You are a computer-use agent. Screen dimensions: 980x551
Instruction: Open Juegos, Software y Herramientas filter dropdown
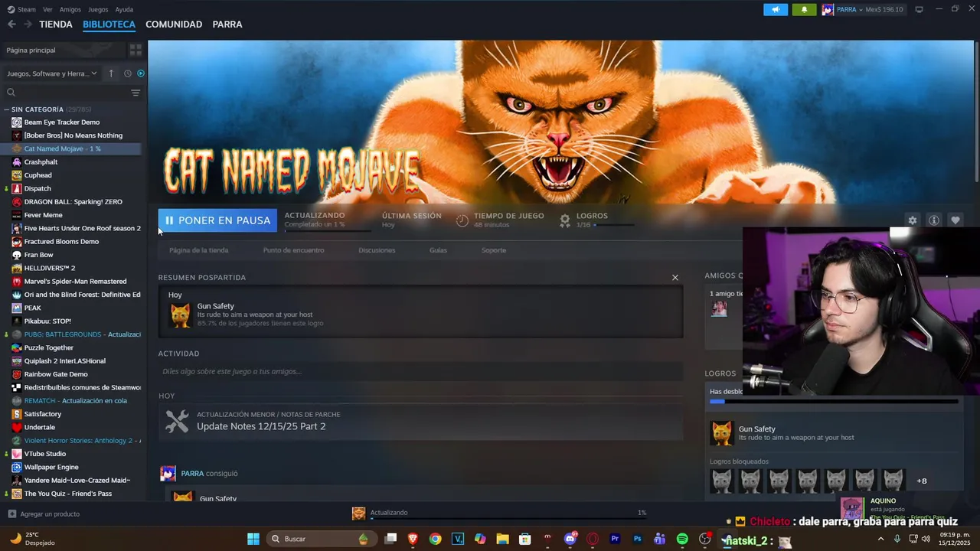click(x=52, y=73)
